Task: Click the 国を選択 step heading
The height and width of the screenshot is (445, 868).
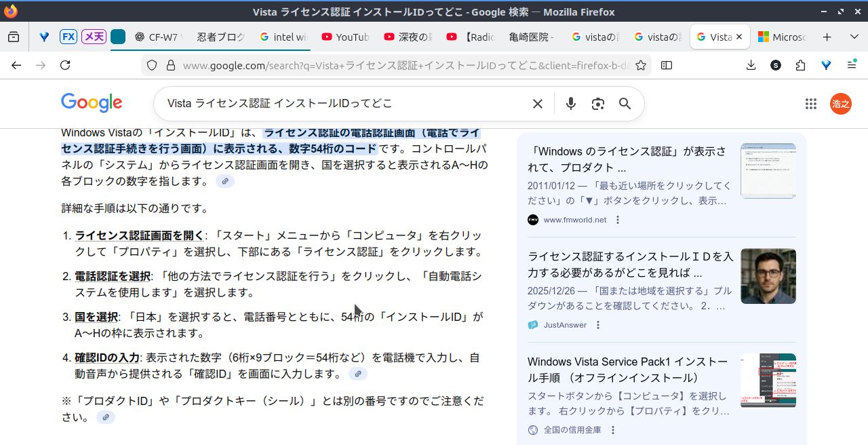Action: (x=96, y=317)
